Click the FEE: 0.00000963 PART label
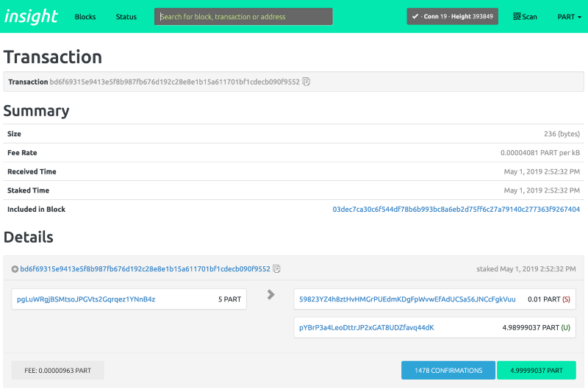The image size is (588, 392). [x=58, y=370]
